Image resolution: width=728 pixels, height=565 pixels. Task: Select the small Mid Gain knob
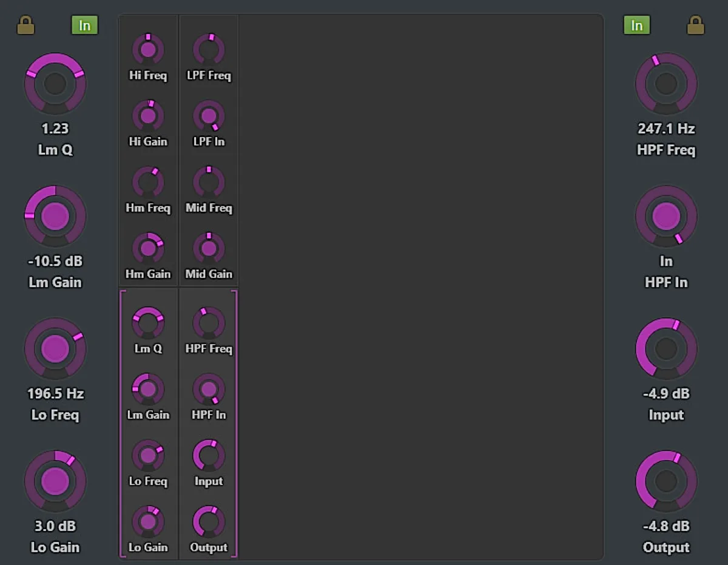click(209, 248)
